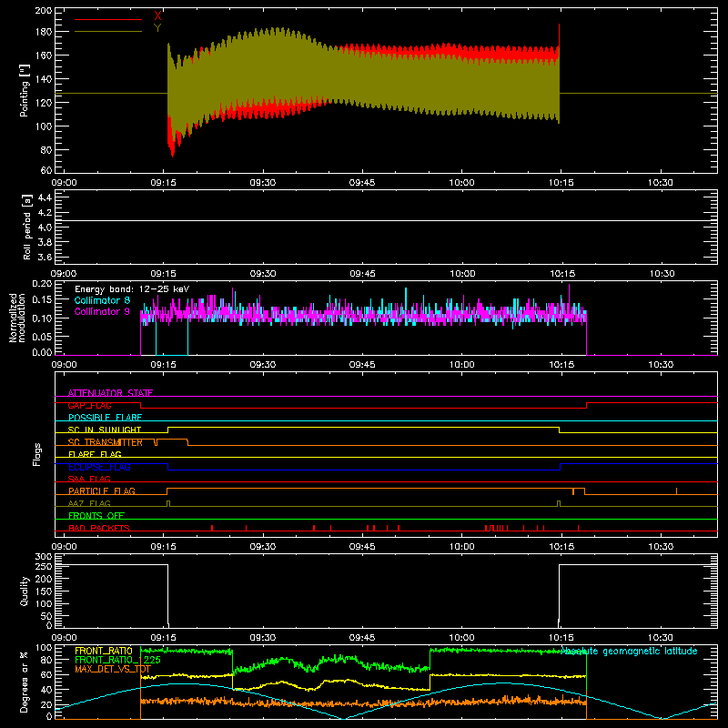Click the Collimator 9 legend label
Image resolution: width=728 pixels, height=728 pixels.
coord(102,311)
